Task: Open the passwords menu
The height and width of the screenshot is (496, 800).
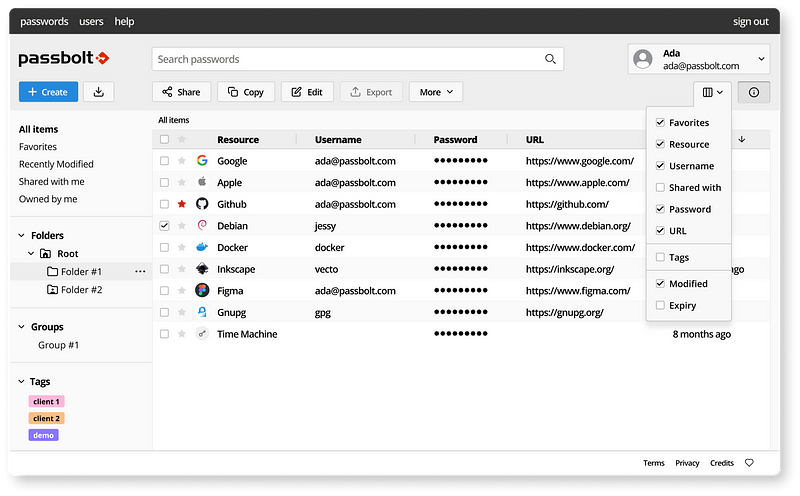Action: 44,21
